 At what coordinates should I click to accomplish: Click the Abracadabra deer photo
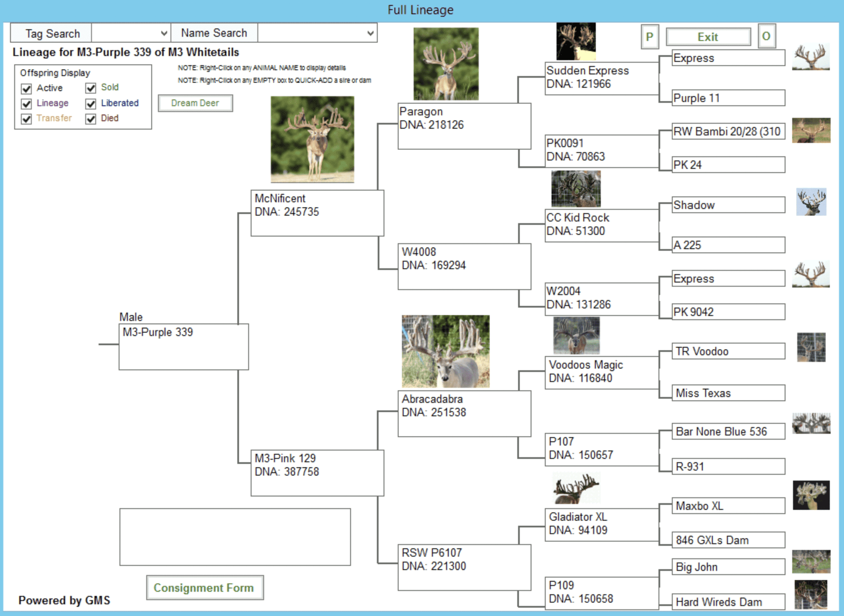tap(445, 351)
